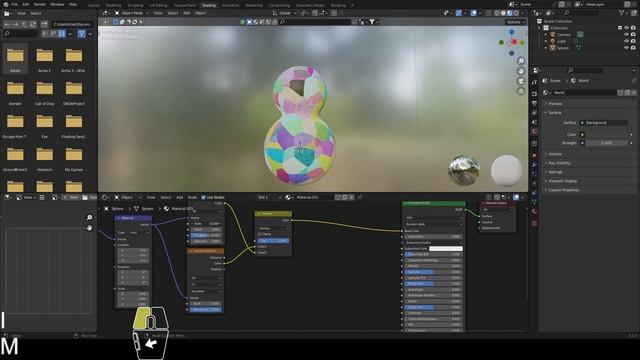Click the Subsurface Color swatch on Principled node
Viewport: 640px width, 360px height.
[446, 248]
